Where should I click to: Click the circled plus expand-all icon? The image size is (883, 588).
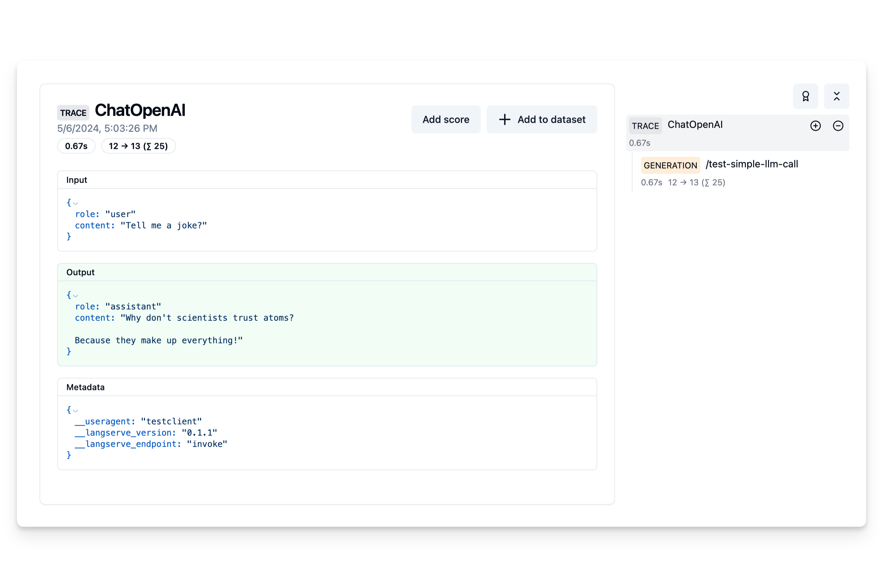pyautogui.click(x=815, y=125)
